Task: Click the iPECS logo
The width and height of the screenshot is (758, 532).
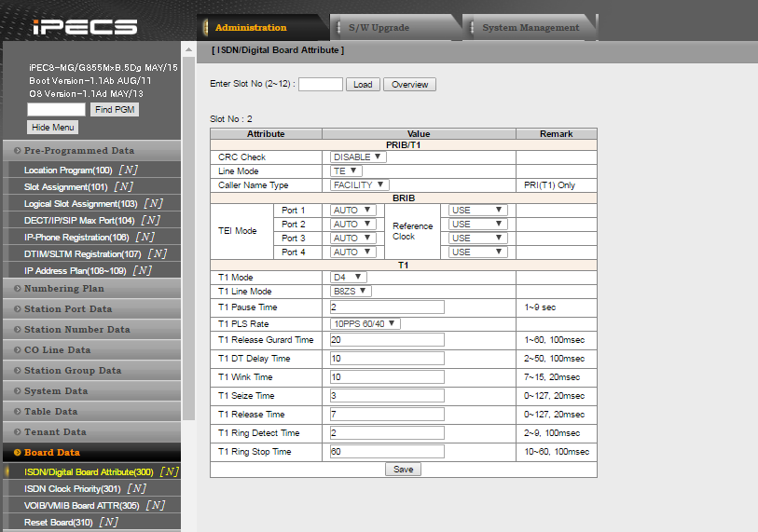Action: coord(84,27)
